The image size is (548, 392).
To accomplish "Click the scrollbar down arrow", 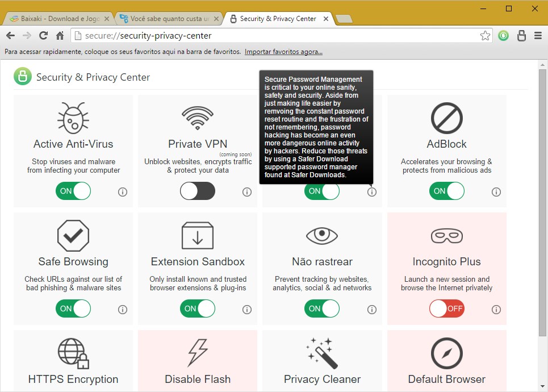I will (x=542, y=386).
